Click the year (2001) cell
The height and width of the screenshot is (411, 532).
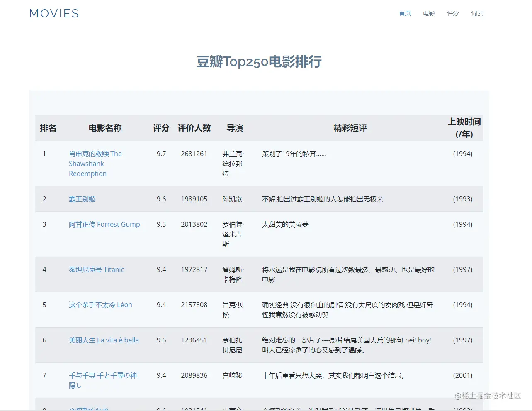pos(463,375)
